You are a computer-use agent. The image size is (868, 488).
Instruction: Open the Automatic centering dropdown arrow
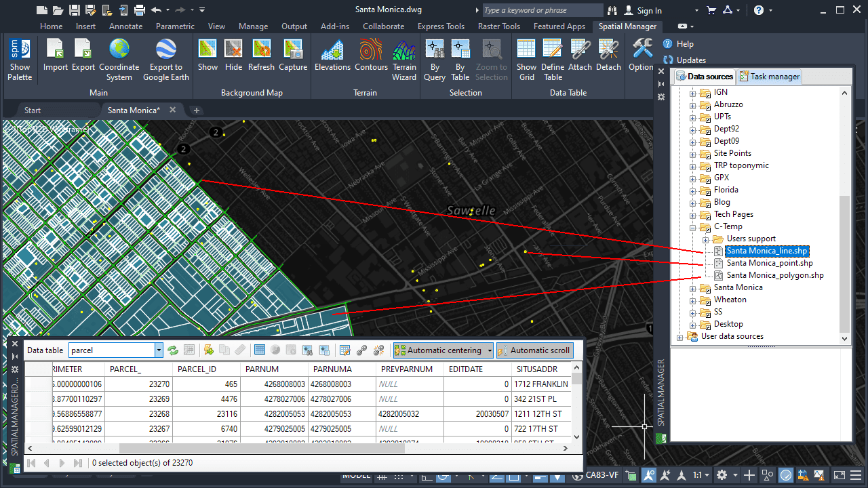(489, 350)
